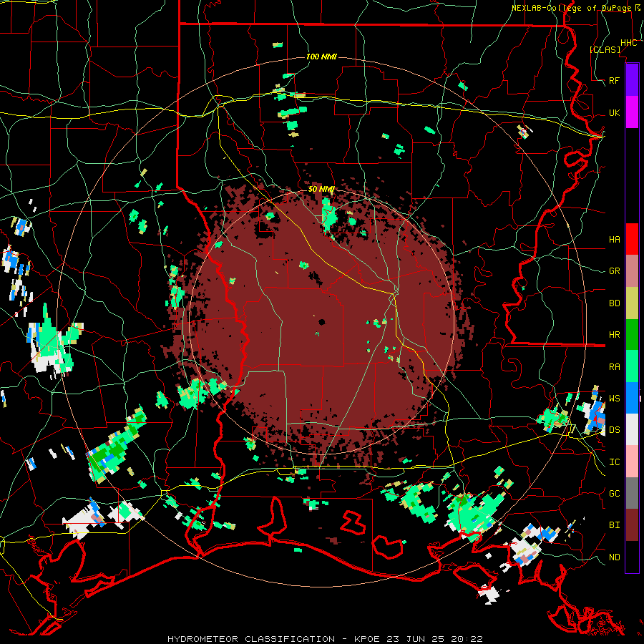644x644 pixels.
Task: Click the UK magenta legend swatch
Action: (x=632, y=112)
